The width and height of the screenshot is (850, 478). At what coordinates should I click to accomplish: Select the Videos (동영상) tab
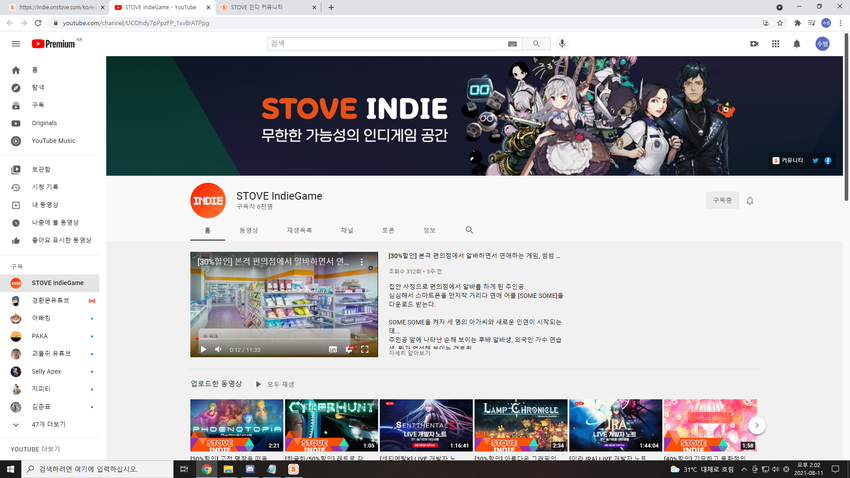(x=249, y=230)
